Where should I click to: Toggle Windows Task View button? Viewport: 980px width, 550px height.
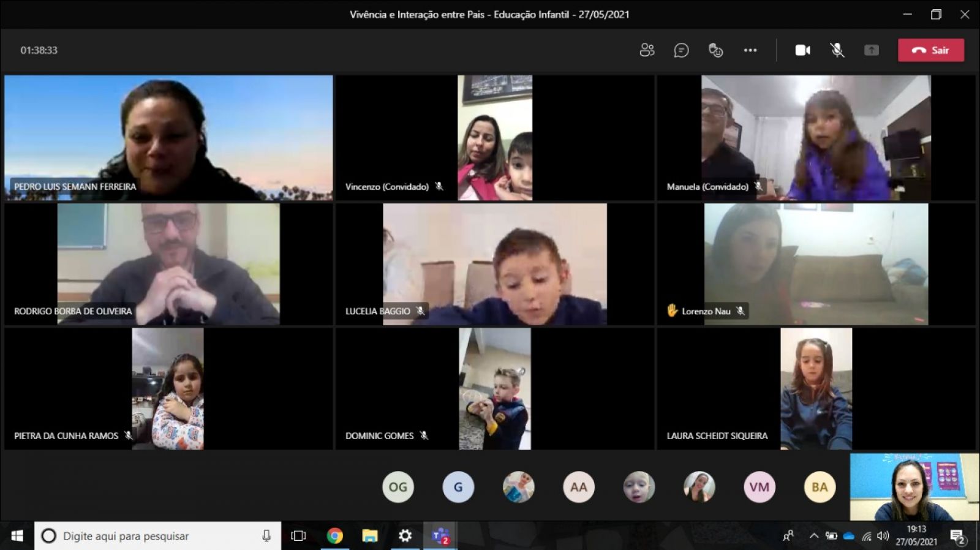298,536
